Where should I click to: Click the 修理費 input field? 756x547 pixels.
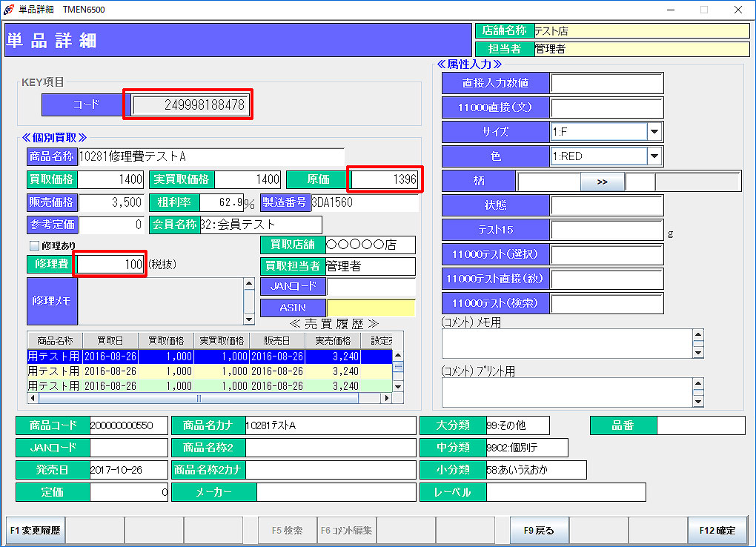110,265
